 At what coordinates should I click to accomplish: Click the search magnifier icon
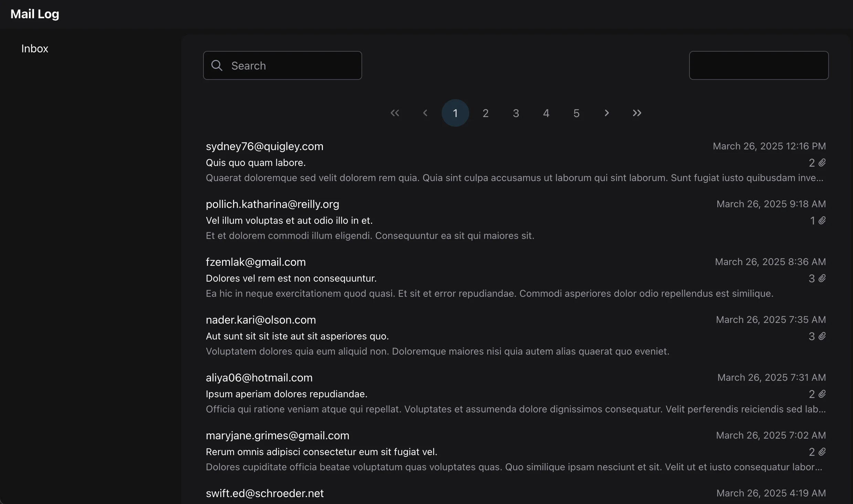pos(217,65)
